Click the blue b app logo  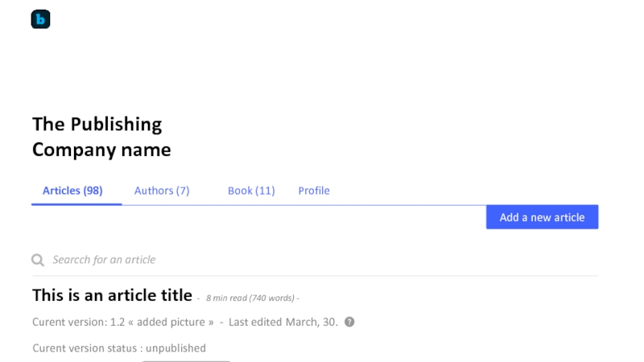click(x=40, y=19)
